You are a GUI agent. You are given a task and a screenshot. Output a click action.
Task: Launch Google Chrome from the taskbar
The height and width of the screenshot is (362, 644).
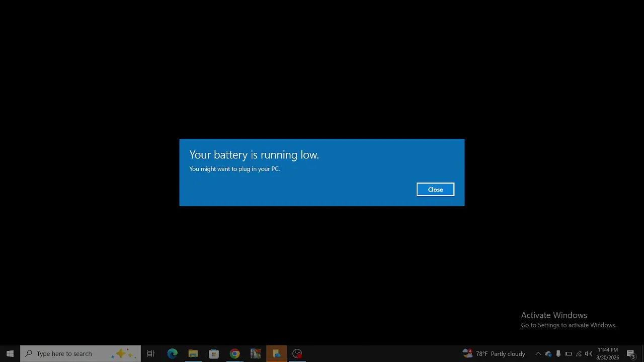(234, 353)
